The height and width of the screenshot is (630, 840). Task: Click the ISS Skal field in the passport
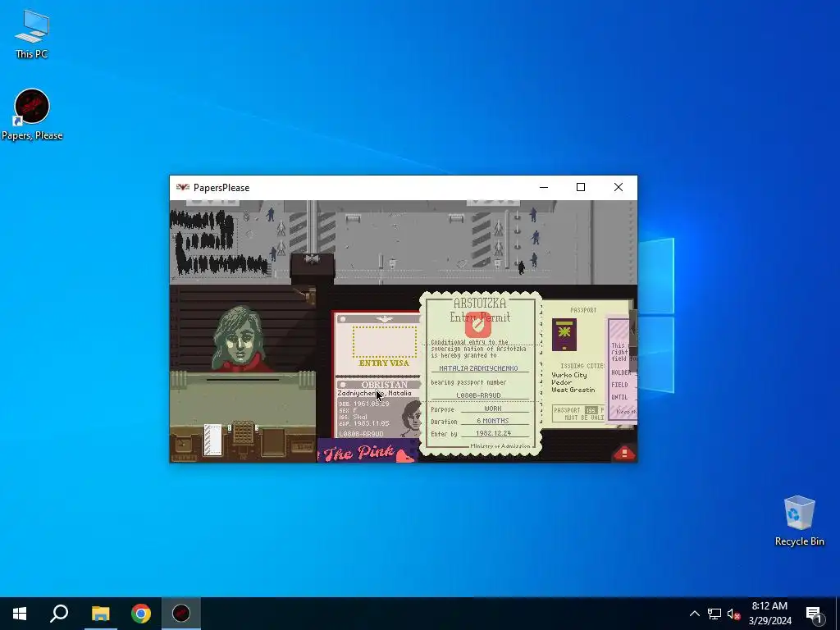tap(353, 417)
